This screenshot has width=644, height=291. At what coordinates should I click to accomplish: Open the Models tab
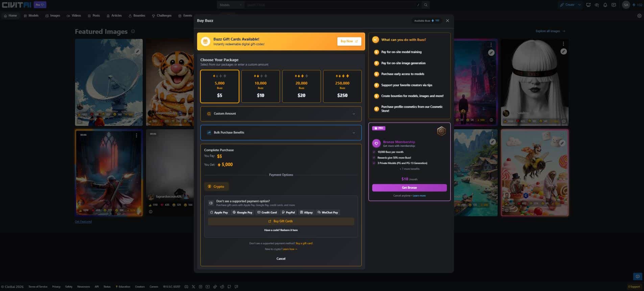[31, 16]
